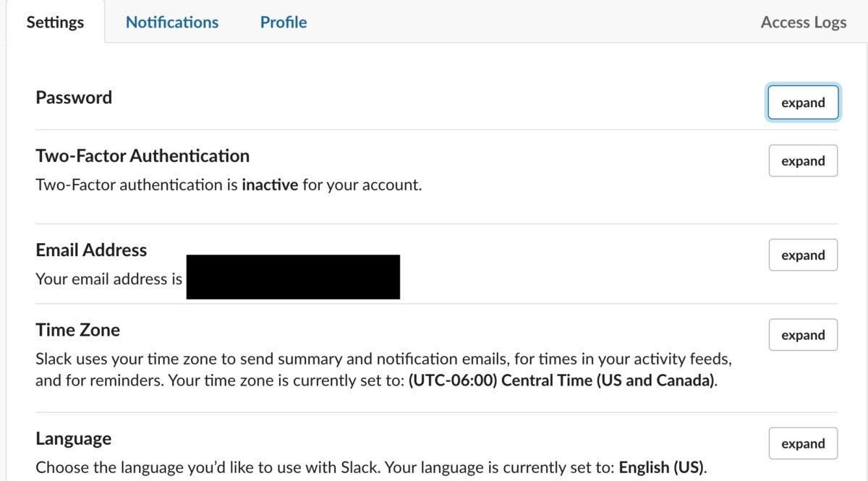Expand the Two-Factor Authentication section
Viewport: 868px width, 481px height.
click(803, 161)
